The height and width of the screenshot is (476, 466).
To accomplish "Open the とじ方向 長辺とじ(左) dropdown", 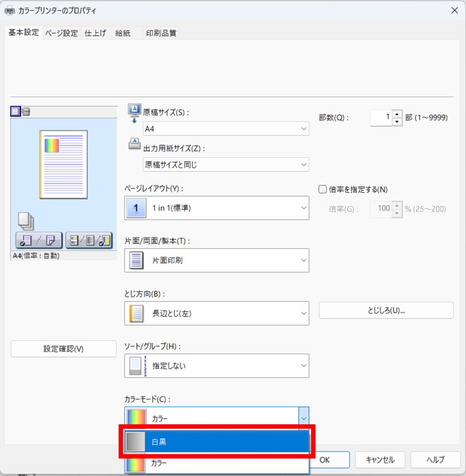I will [217, 313].
